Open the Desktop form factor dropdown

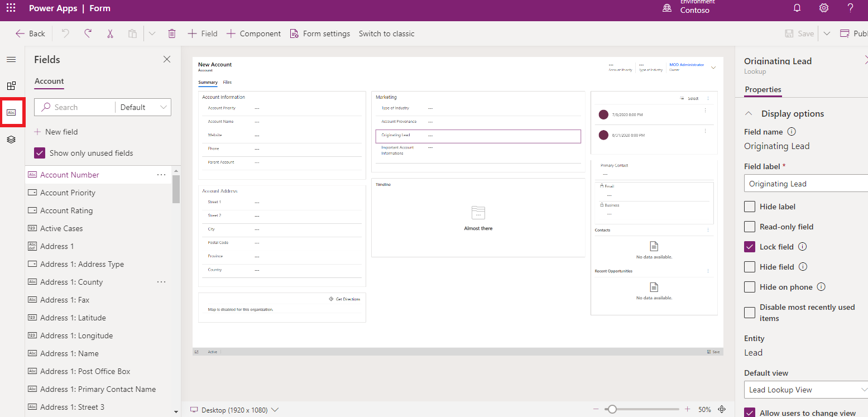[x=234, y=410]
